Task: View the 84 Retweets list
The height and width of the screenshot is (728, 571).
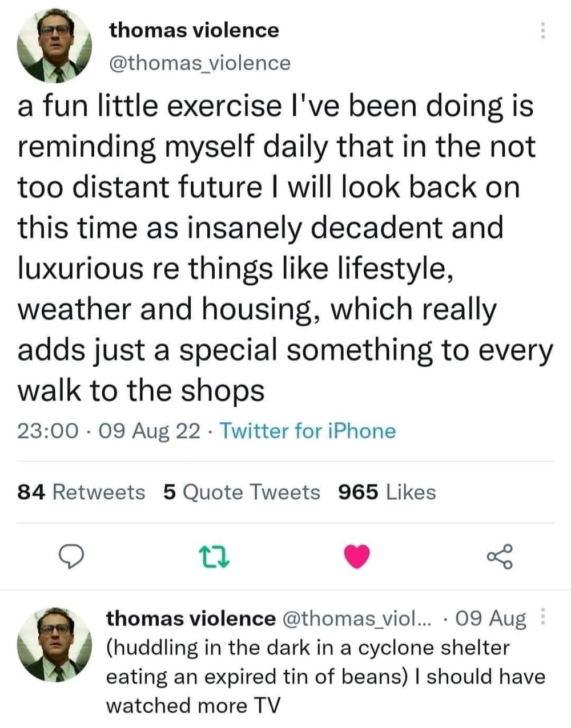Action: [x=82, y=492]
